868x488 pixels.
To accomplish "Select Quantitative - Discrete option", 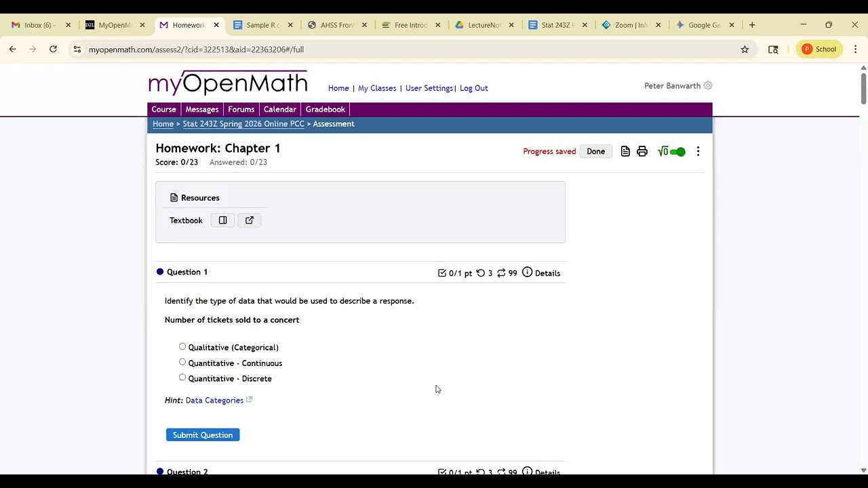I will click(182, 378).
